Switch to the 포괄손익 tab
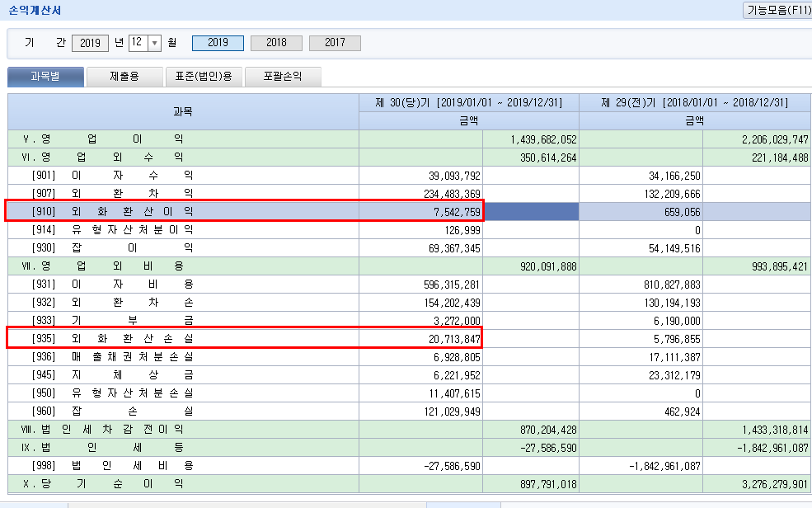The image size is (812, 508). (x=283, y=77)
